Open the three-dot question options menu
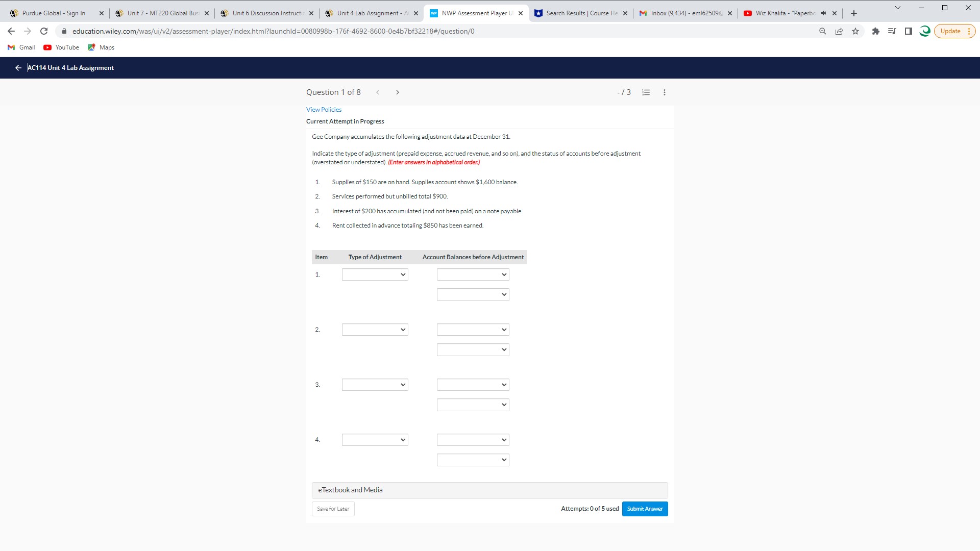Image resolution: width=980 pixels, height=551 pixels. tap(664, 92)
